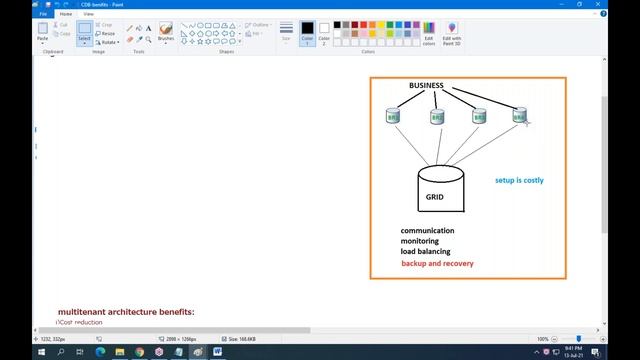Open Word from the taskbar
Screen dimensions: 640x360
pyautogui.click(x=218, y=352)
